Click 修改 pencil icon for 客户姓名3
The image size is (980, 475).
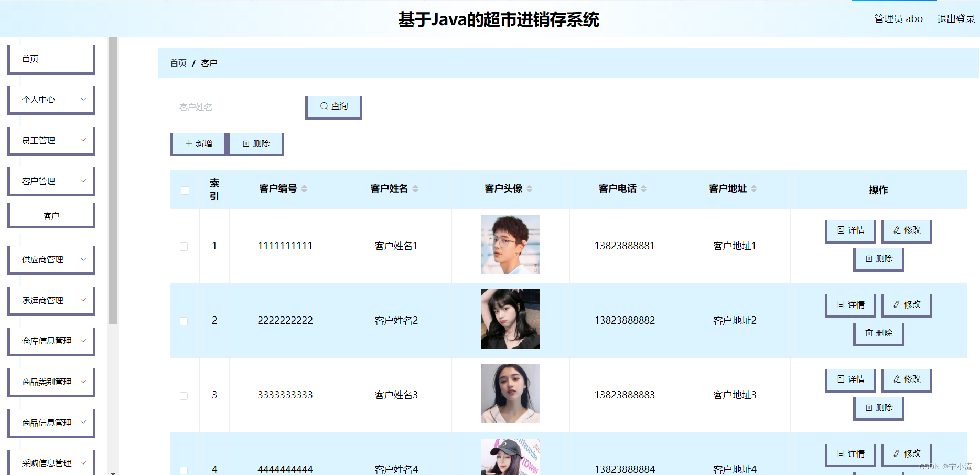[x=897, y=379]
